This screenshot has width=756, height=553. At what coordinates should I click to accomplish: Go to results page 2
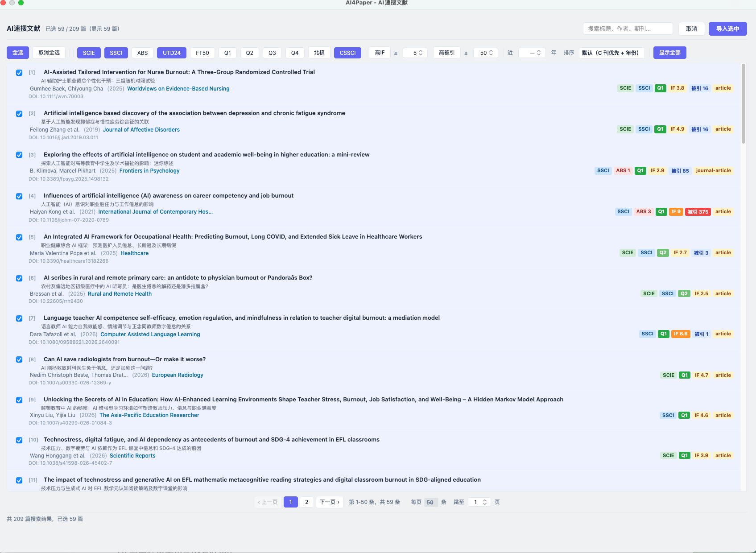tap(306, 502)
